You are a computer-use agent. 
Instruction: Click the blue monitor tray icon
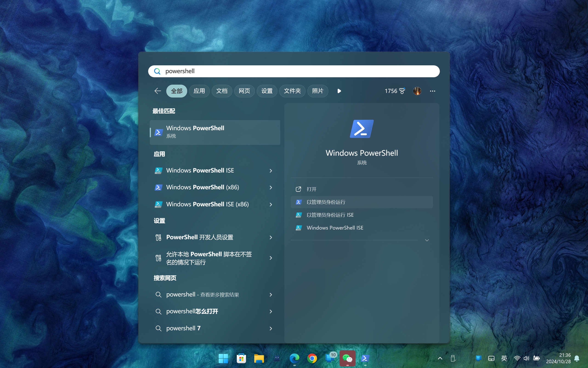[479, 358]
